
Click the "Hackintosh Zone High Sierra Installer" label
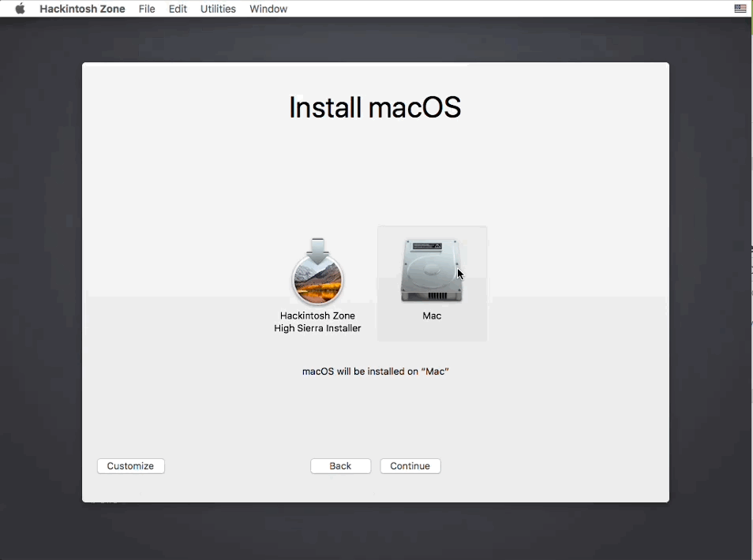(x=317, y=322)
